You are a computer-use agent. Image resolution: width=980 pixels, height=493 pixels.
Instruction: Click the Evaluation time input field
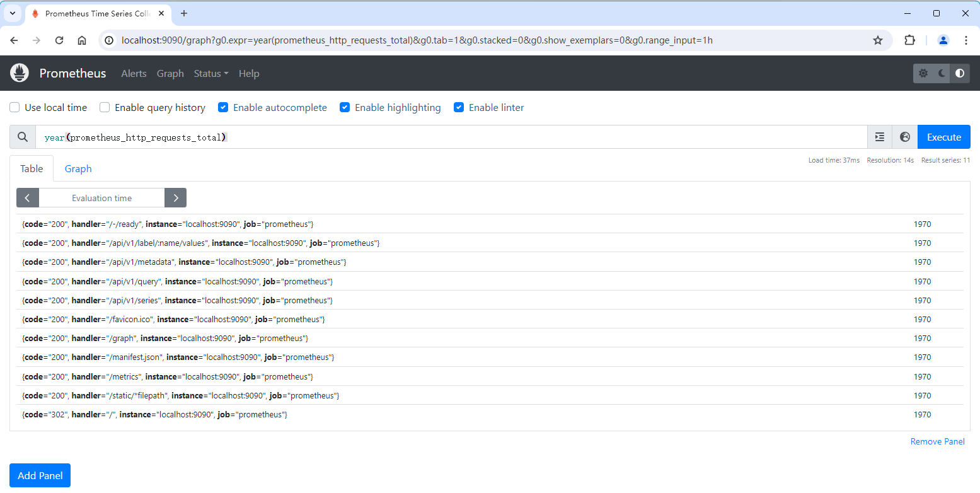[101, 198]
